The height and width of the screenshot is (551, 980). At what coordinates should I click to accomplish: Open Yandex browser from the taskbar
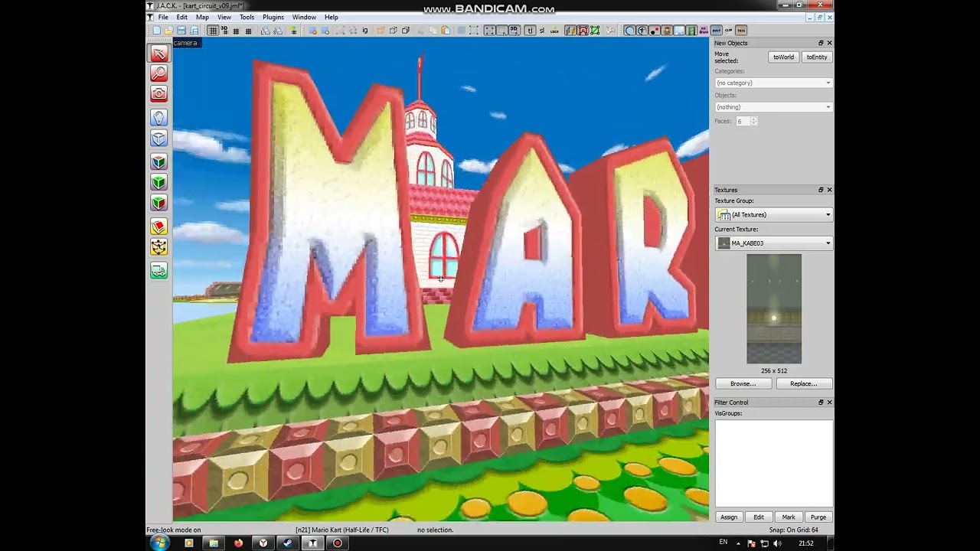(x=263, y=543)
